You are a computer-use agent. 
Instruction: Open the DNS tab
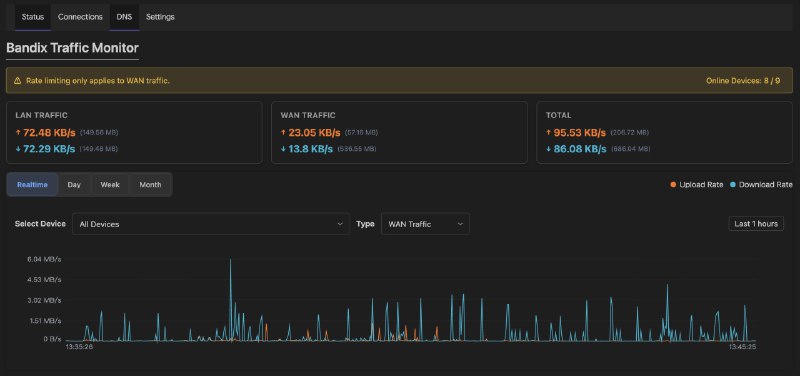point(124,17)
